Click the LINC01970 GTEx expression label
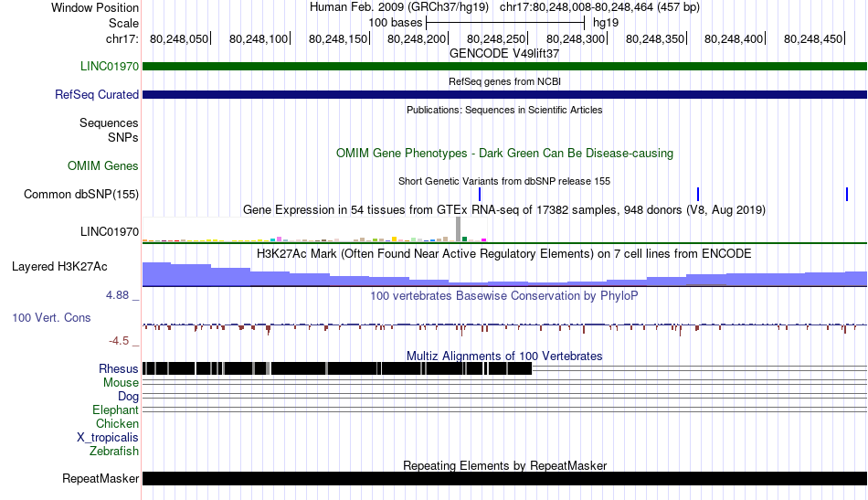The width and height of the screenshot is (868, 500). coord(109,231)
